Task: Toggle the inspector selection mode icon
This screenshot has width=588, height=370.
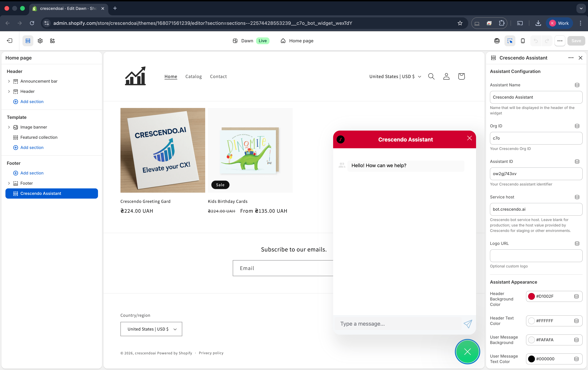Action: click(510, 41)
